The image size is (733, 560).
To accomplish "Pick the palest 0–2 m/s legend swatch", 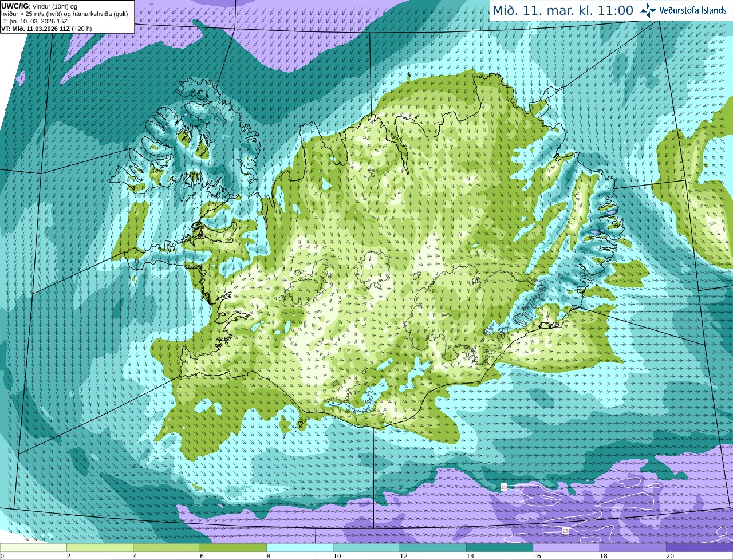I will coord(33,547).
